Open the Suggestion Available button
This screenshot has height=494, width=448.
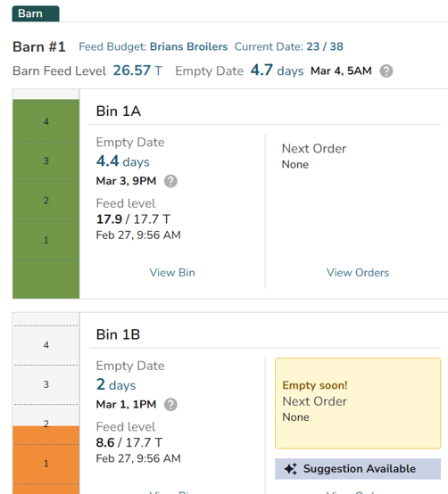[x=358, y=469]
